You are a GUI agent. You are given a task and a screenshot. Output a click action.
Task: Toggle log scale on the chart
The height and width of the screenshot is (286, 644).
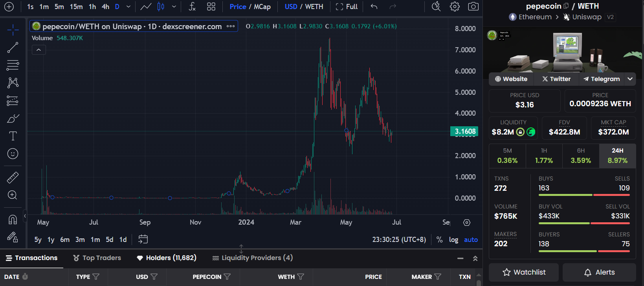pyautogui.click(x=453, y=240)
